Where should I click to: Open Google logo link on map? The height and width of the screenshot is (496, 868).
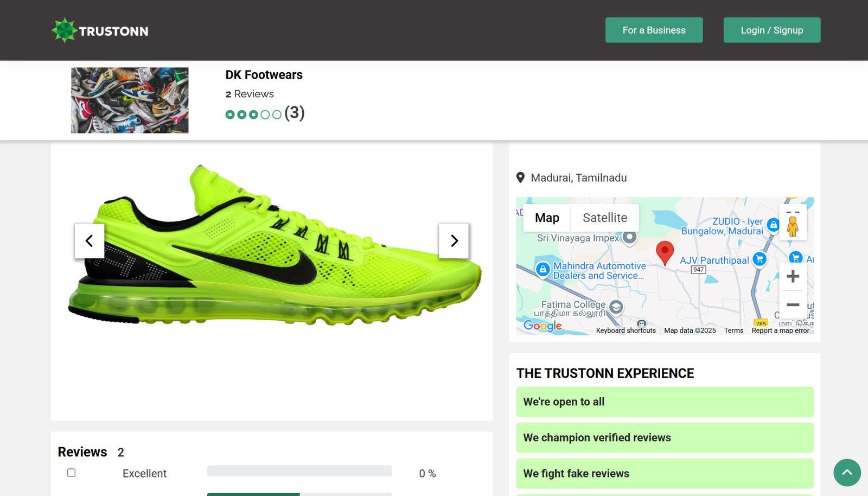coord(542,326)
